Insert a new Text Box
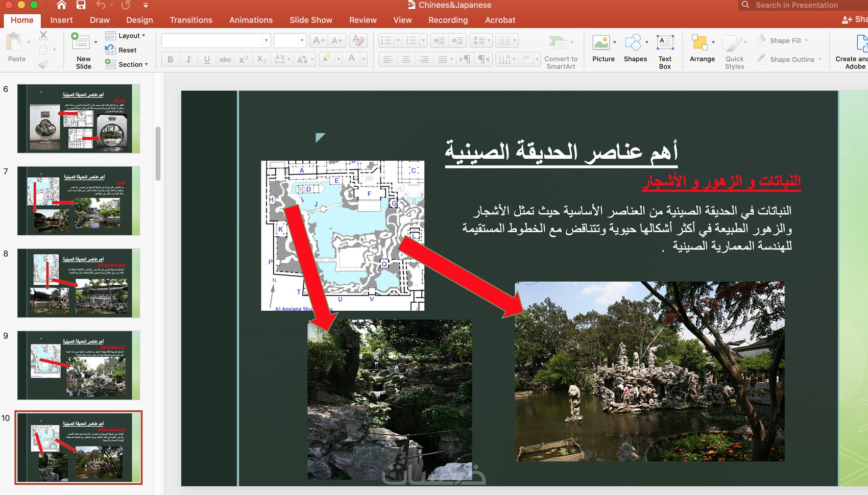The width and height of the screenshot is (868, 495). pyautogui.click(x=665, y=48)
